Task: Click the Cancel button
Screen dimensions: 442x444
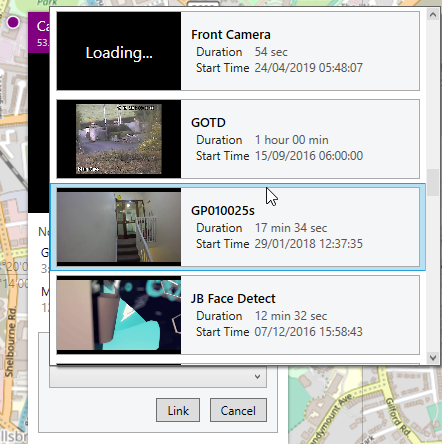Action: pyautogui.click(x=238, y=410)
